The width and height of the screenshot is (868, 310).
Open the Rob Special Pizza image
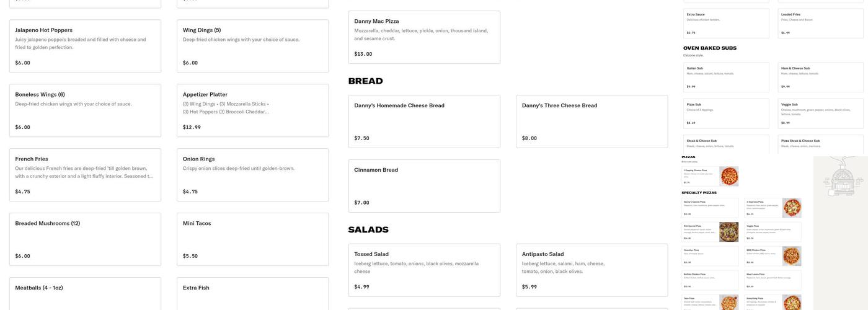click(728, 232)
